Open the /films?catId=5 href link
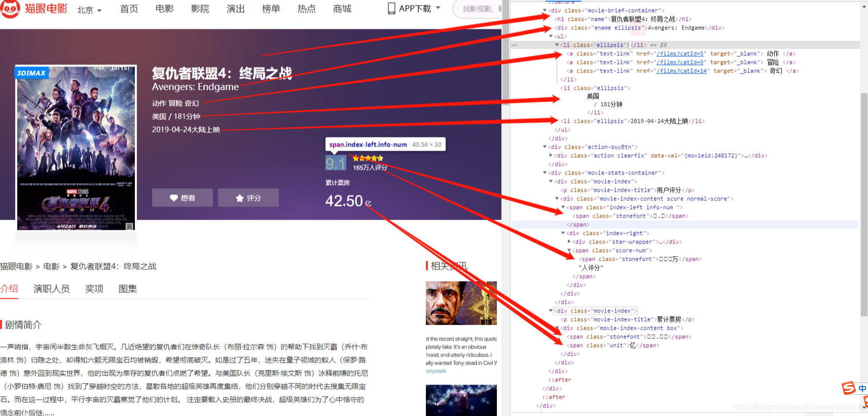This screenshot has height=416, width=868. pyautogui.click(x=680, y=54)
